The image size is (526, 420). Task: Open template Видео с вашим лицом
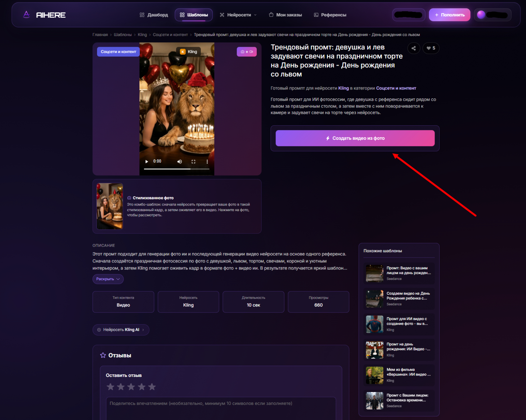(x=399, y=274)
